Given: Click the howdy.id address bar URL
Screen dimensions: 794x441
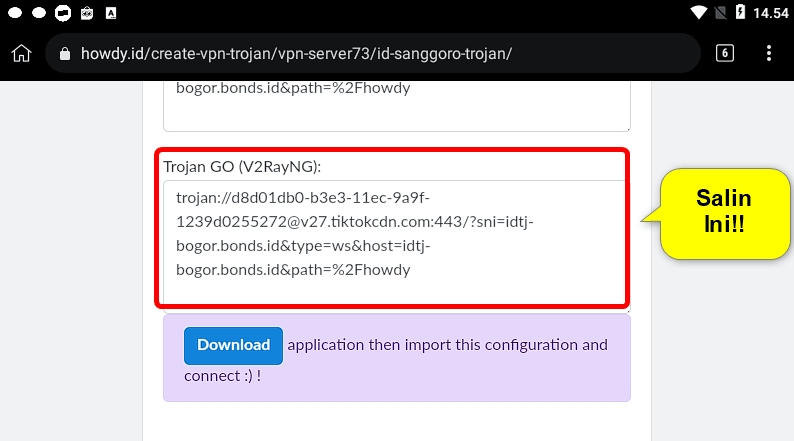Looking at the screenshot, I should (x=296, y=54).
